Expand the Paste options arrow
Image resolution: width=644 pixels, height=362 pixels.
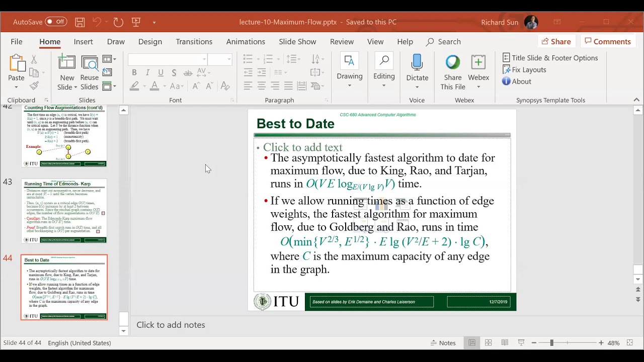(x=16, y=87)
